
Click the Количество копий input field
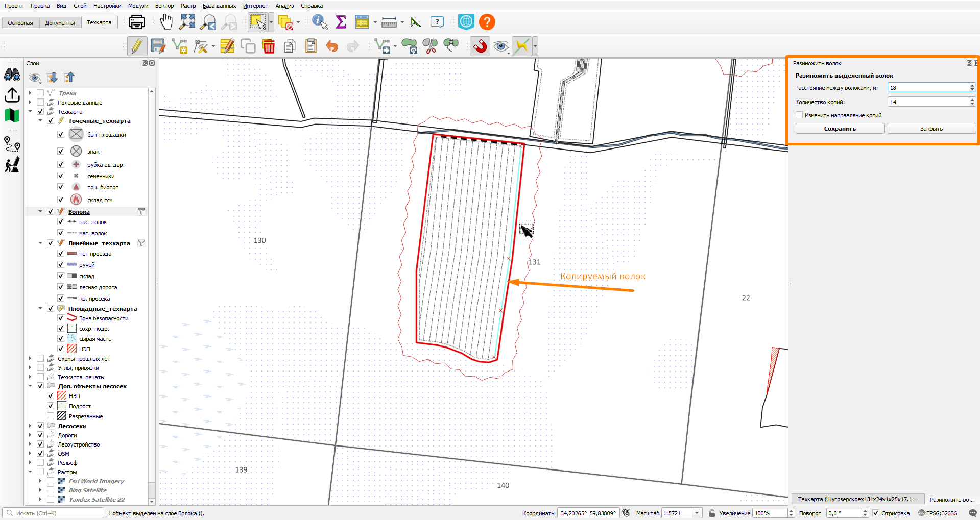[928, 102]
